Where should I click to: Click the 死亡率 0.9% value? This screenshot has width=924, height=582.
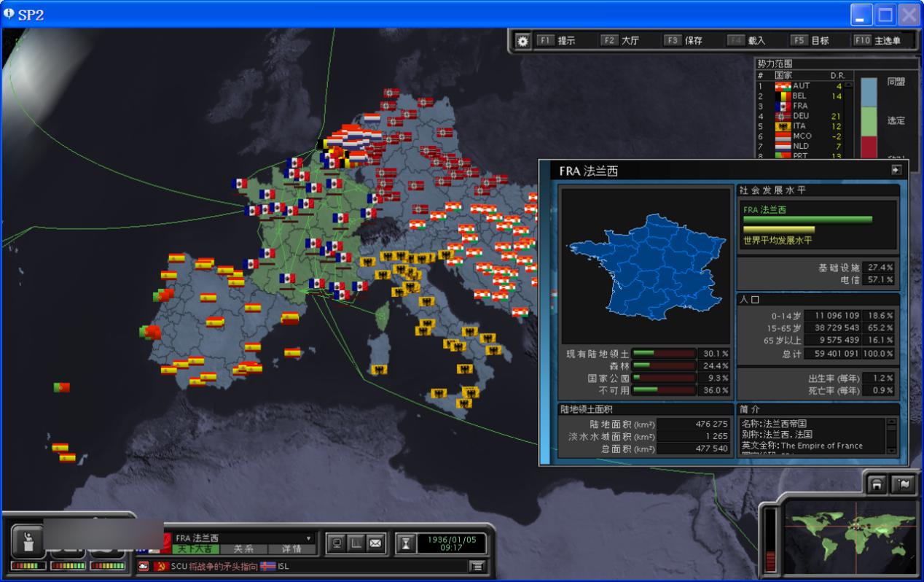coord(880,390)
